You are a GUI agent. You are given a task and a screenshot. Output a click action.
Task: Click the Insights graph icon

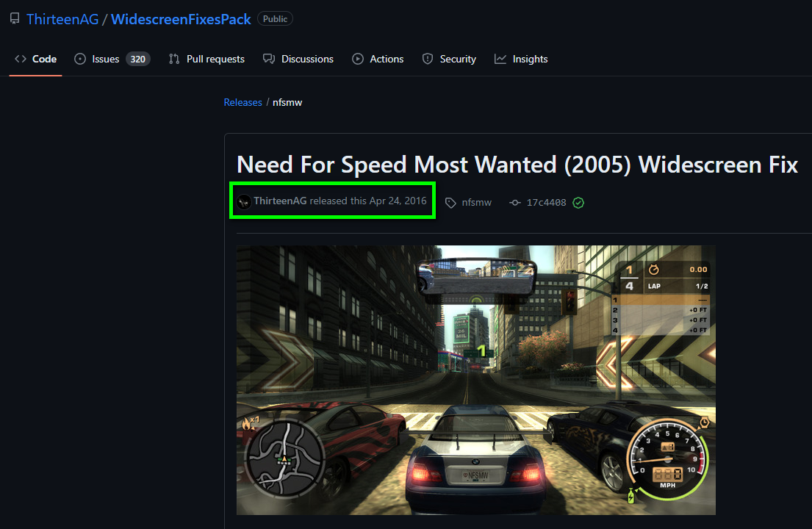click(x=500, y=59)
